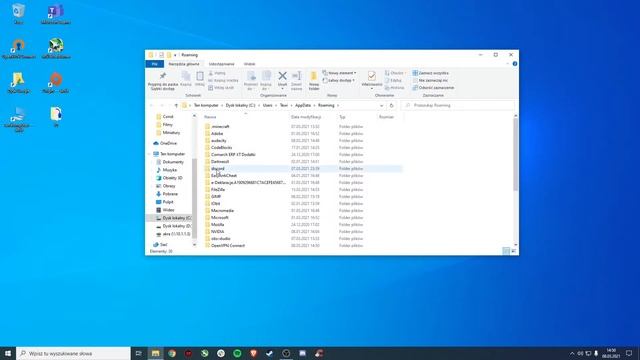Image resolution: width=640 pixels, height=360 pixels.
Task: Create a Nowy folder via ribbon icon
Action: [313, 76]
